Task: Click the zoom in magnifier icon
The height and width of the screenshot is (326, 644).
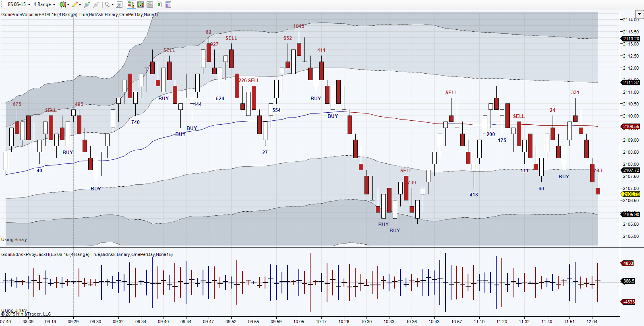Action: [87, 4]
